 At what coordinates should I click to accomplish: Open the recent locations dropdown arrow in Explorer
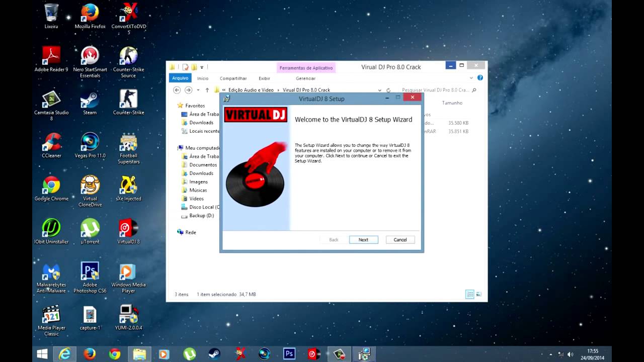(x=198, y=90)
